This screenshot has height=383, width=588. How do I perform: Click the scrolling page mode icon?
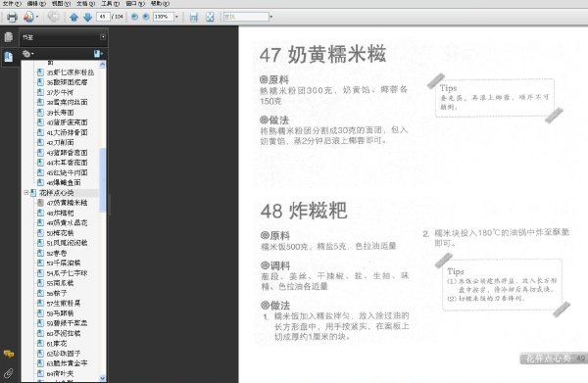[193, 17]
